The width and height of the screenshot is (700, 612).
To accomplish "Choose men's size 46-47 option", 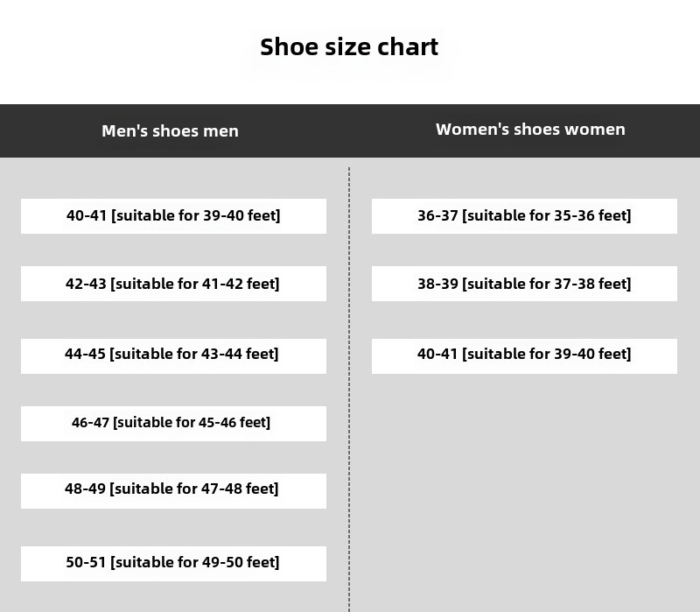I will click(x=173, y=423).
